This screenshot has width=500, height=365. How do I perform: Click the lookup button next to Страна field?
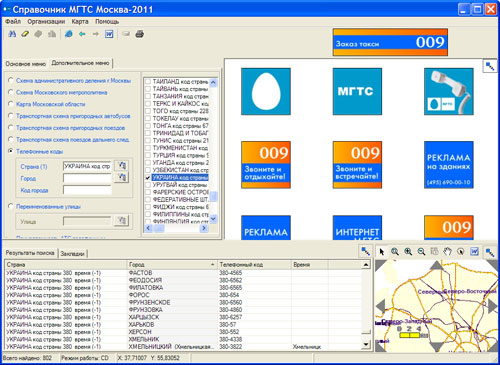pos(121,165)
